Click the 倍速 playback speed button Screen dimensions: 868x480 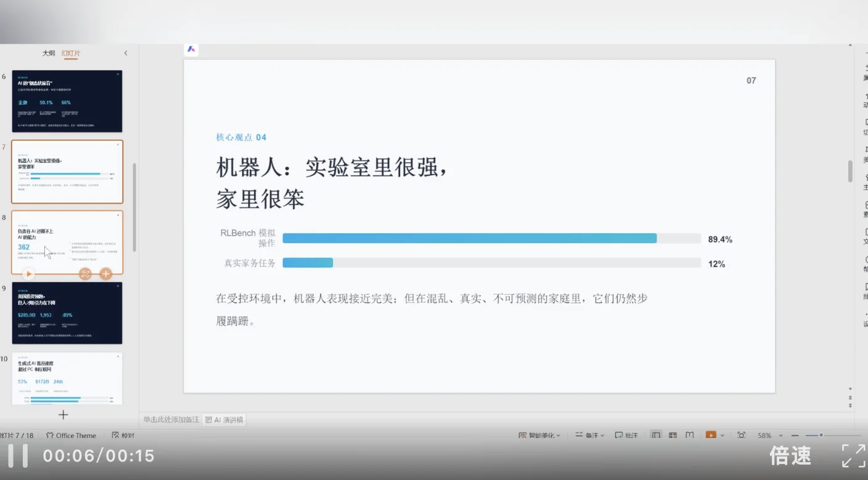(x=790, y=456)
